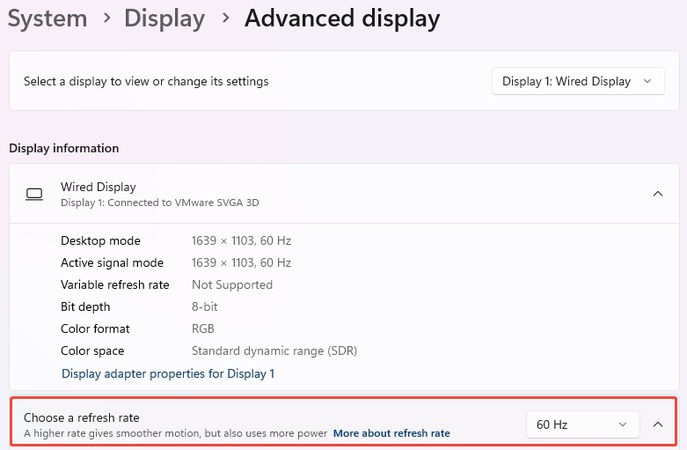Click the monitor icon beside Wired Display
This screenshot has height=450, width=687.
pyautogui.click(x=34, y=193)
